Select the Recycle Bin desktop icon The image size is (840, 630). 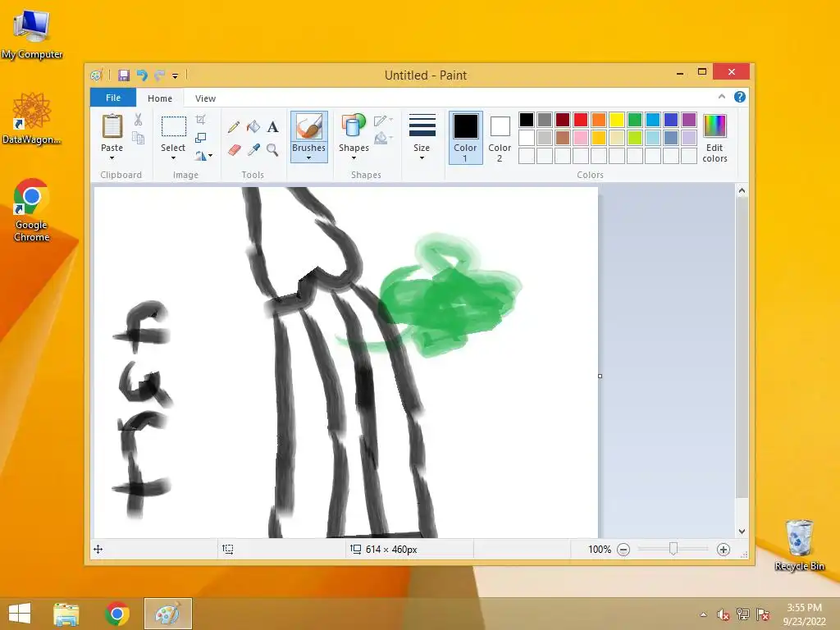(799, 546)
